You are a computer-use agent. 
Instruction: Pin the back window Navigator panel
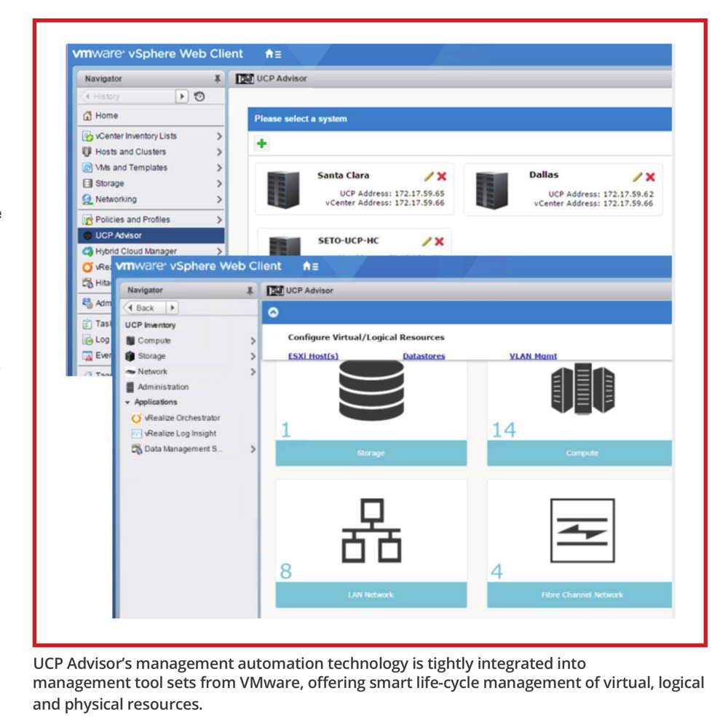click(217, 79)
